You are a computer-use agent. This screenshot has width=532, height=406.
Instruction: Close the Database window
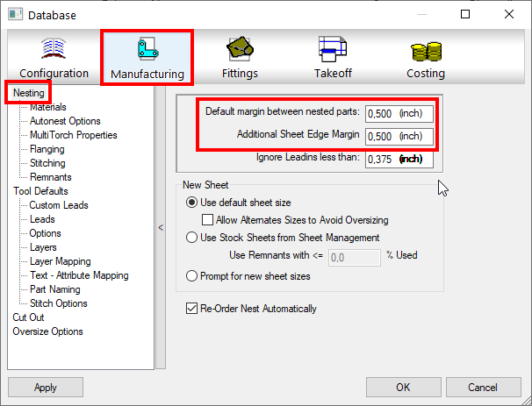(509, 14)
